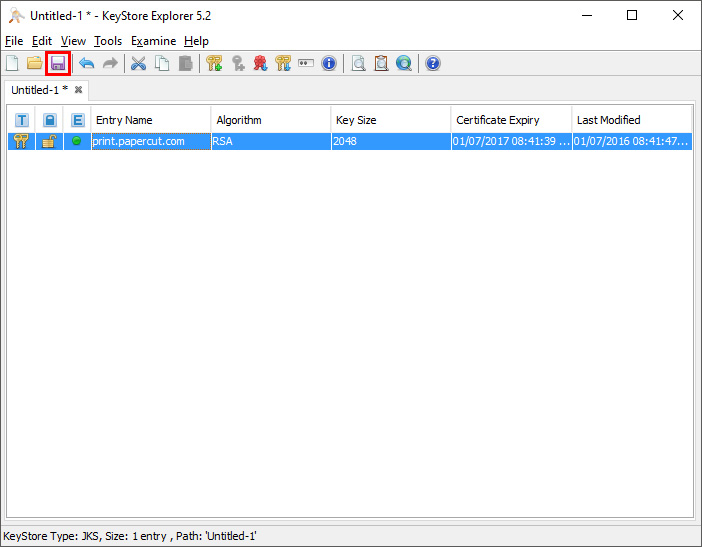Click the unlocked padlock icon in the entry row
The height and width of the screenshot is (547, 702).
point(49,141)
